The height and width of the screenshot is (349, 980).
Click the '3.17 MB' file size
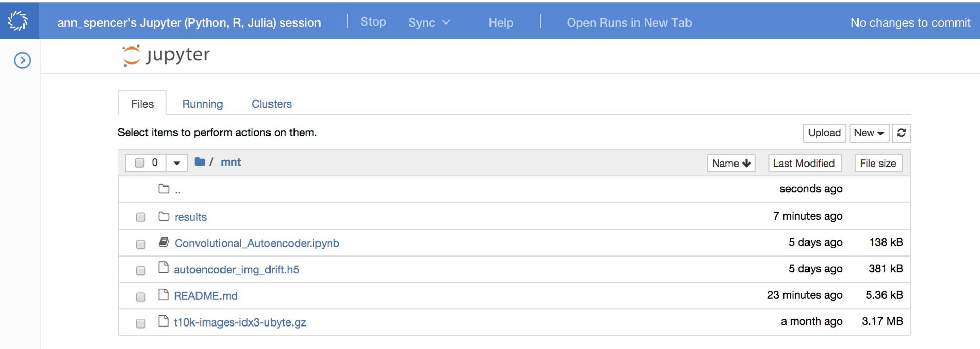[883, 321]
